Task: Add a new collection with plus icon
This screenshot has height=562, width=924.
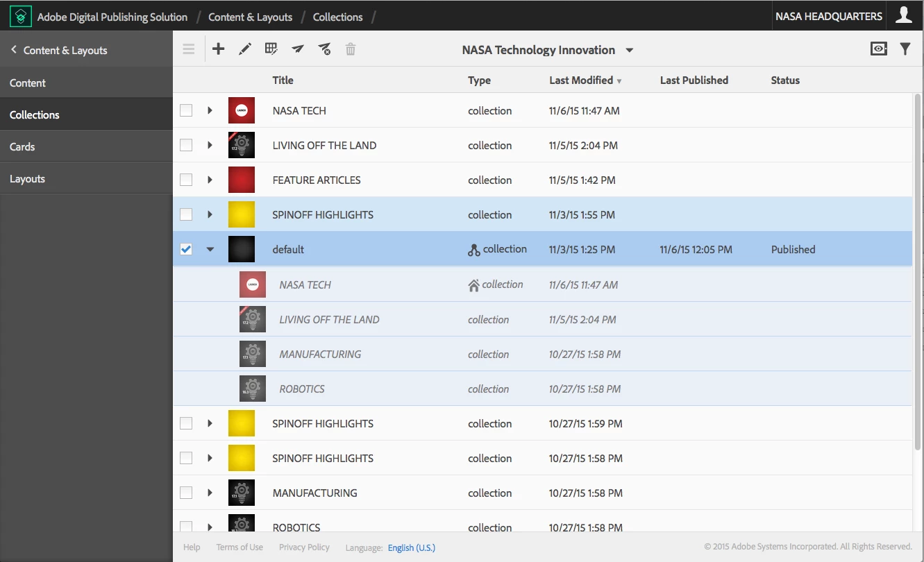Action: pyautogui.click(x=218, y=49)
